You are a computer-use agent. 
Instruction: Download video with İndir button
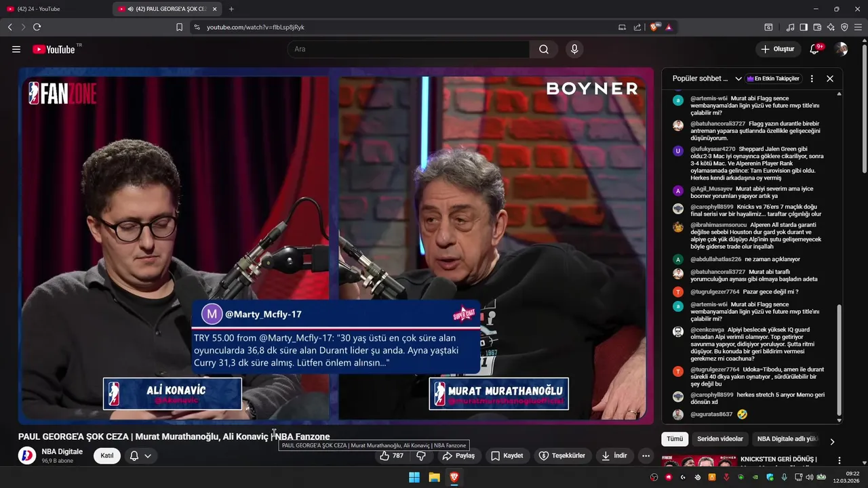pyautogui.click(x=614, y=455)
